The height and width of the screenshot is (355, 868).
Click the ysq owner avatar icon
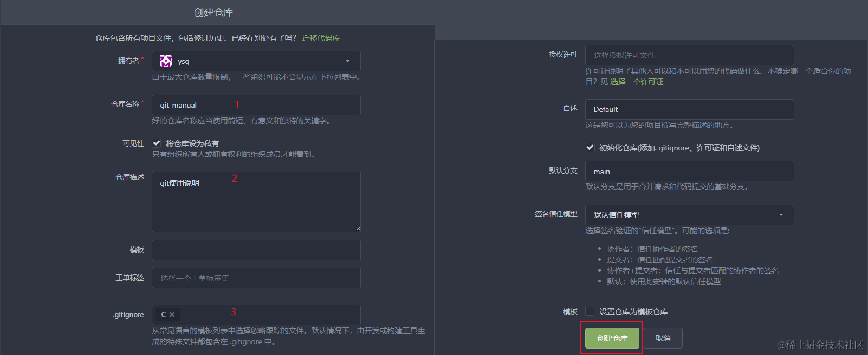[166, 61]
